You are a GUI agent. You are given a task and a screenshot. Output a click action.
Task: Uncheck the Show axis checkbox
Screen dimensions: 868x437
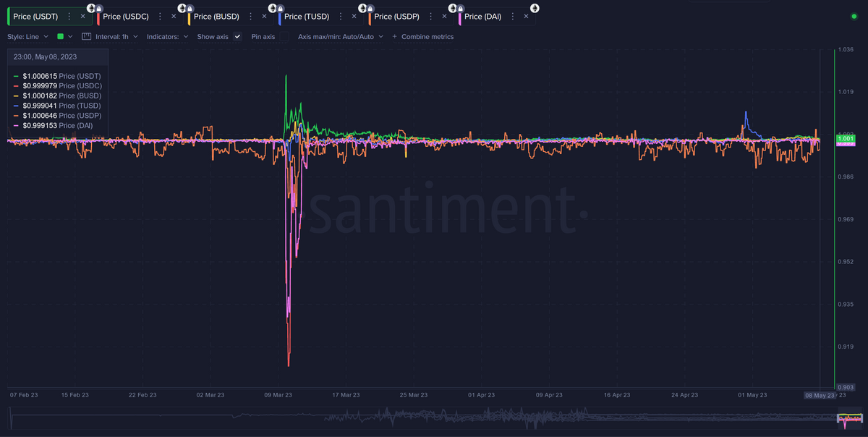237,36
